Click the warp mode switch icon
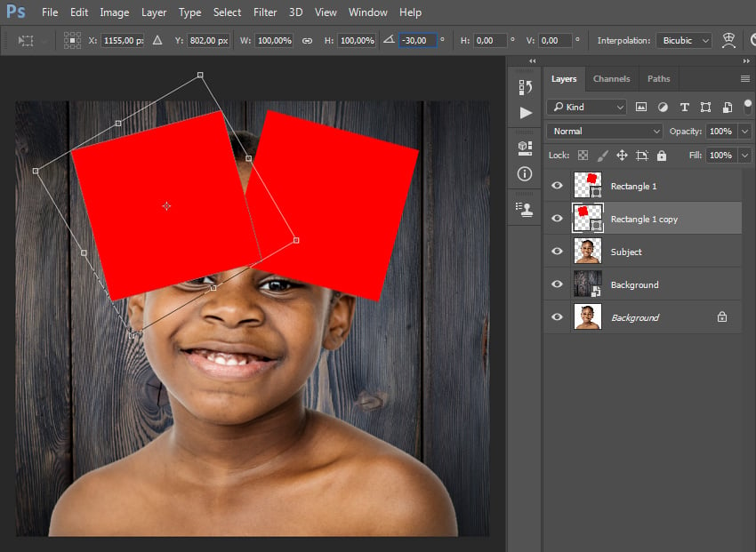The width and height of the screenshot is (756, 552). [x=729, y=41]
